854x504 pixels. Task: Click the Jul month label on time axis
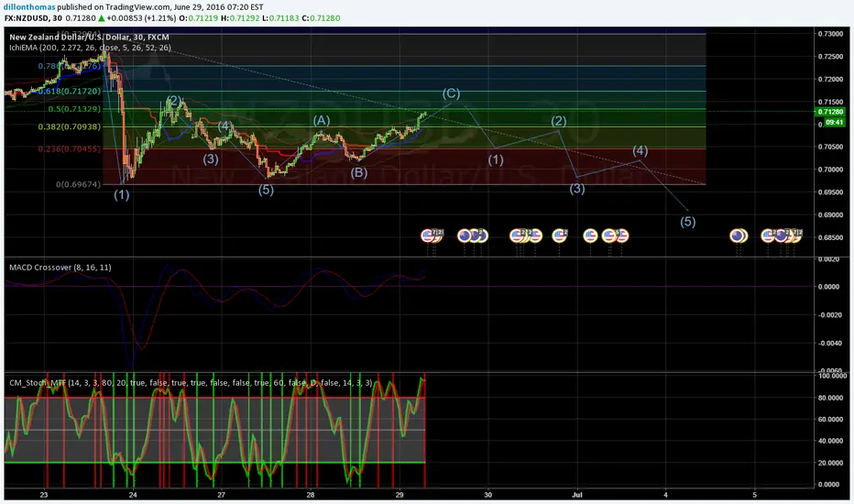[577, 495]
